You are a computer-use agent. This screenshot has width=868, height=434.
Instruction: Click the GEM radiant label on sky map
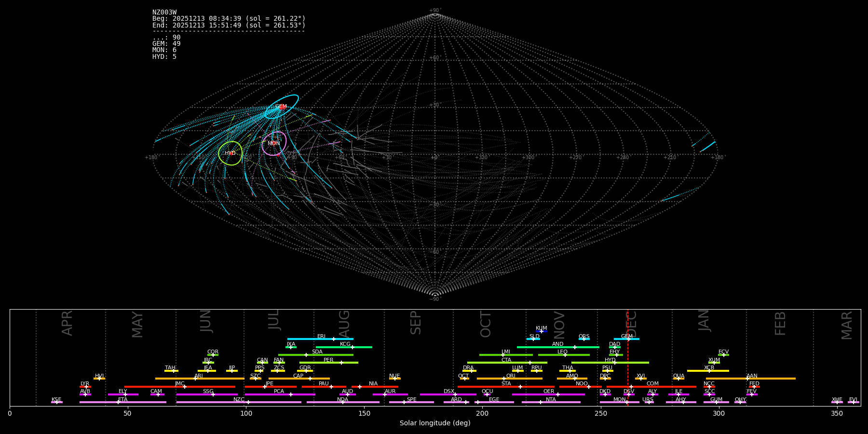(x=281, y=107)
